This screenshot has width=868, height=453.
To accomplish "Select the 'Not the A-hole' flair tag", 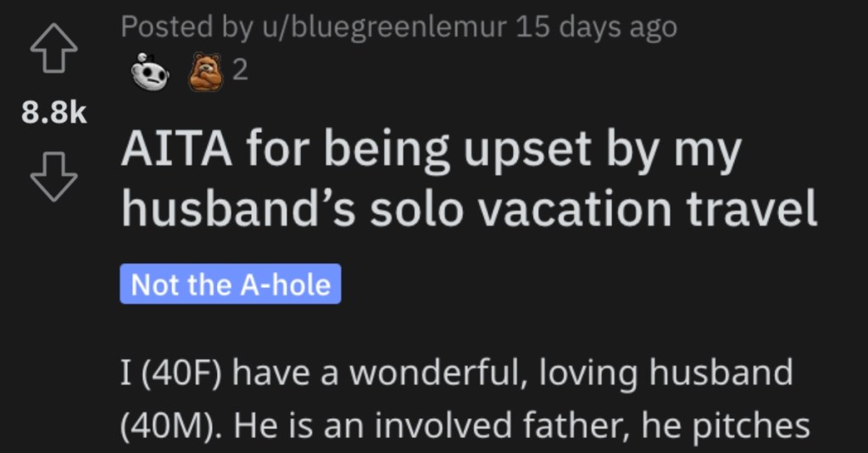I will pyautogui.click(x=231, y=285).
